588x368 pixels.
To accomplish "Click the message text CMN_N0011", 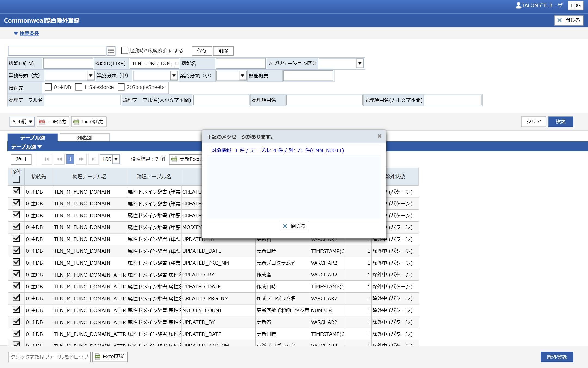I will pos(277,150).
